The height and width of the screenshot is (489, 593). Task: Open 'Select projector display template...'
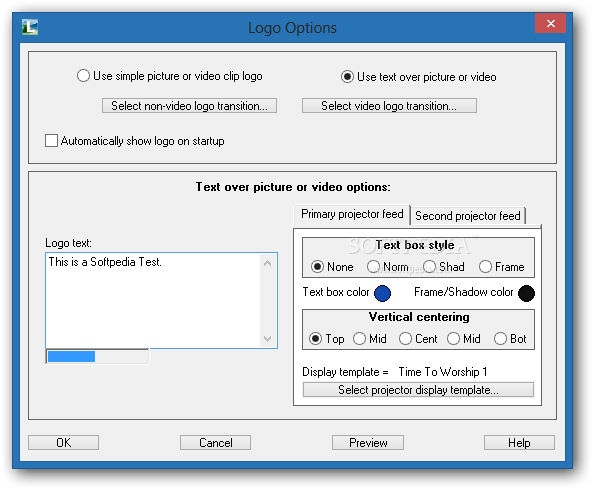(x=418, y=390)
